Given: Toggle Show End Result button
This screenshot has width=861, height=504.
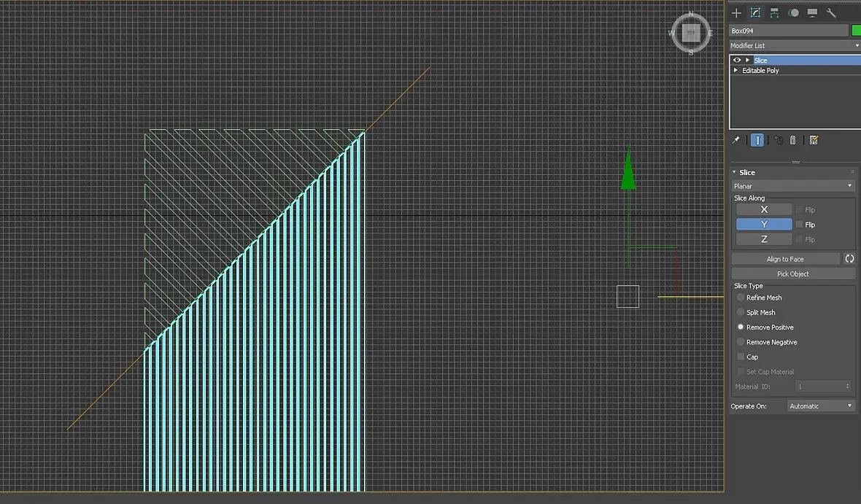Looking at the screenshot, I should (757, 140).
